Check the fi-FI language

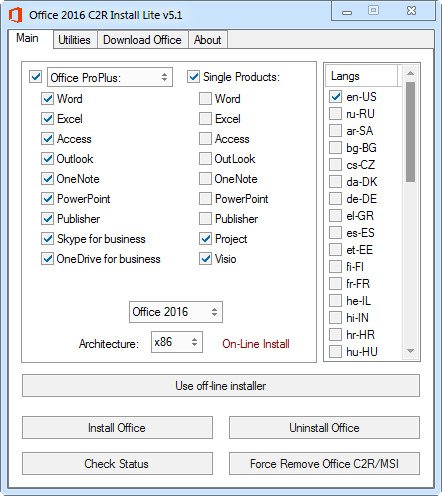coord(335,267)
